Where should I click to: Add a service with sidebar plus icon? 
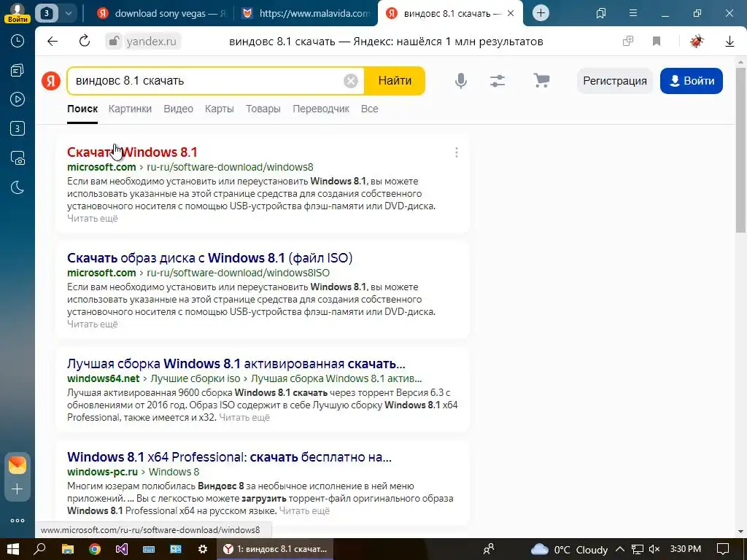(18, 489)
